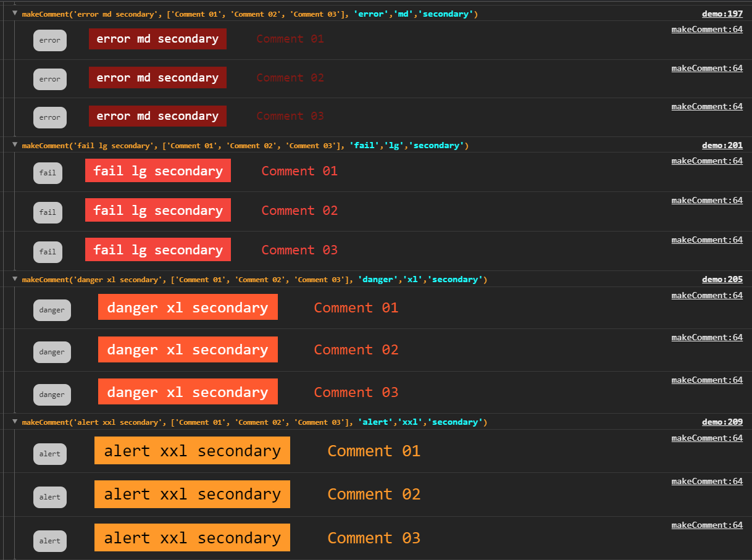Select 'danger xl secondary' label on Comment 02 row
This screenshot has height=560, width=752.
coord(188,349)
